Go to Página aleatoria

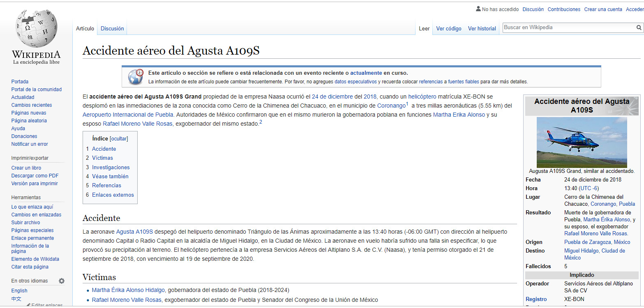pyautogui.click(x=29, y=121)
